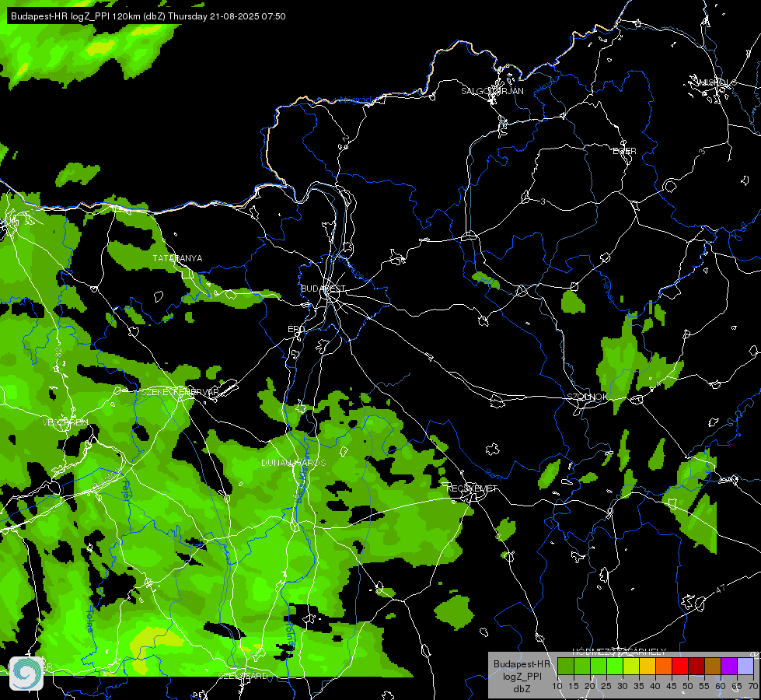The height and width of the screenshot is (700, 761).
Task: Click the legend scale value 70
Action: [x=753, y=686]
